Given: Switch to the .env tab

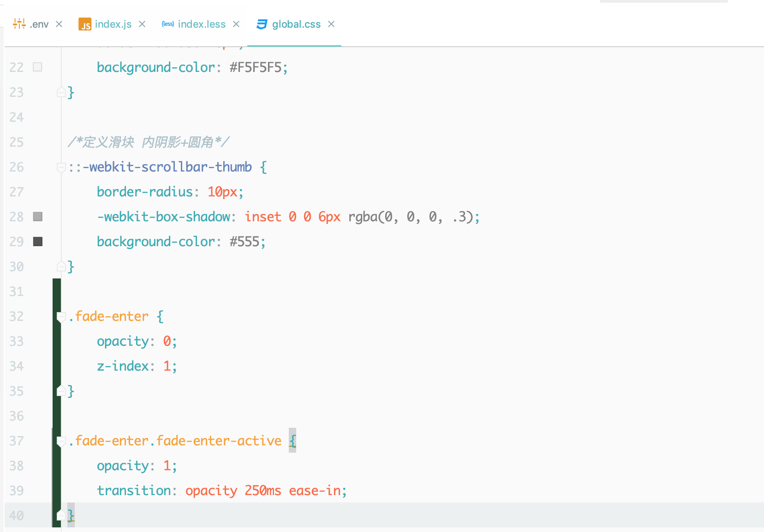Looking at the screenshot, I should (x=39, y=24).
